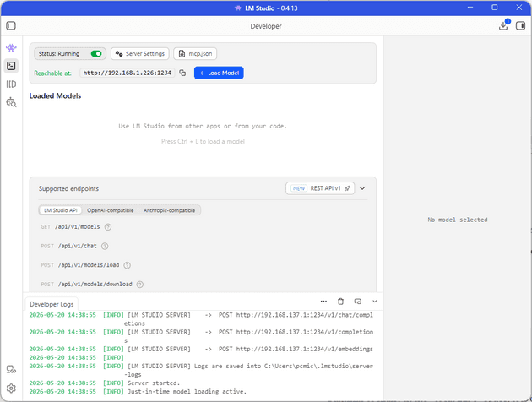Viewport: 532px width, 402px height.
Task: Open Server Settings
Action: [140, 53]
